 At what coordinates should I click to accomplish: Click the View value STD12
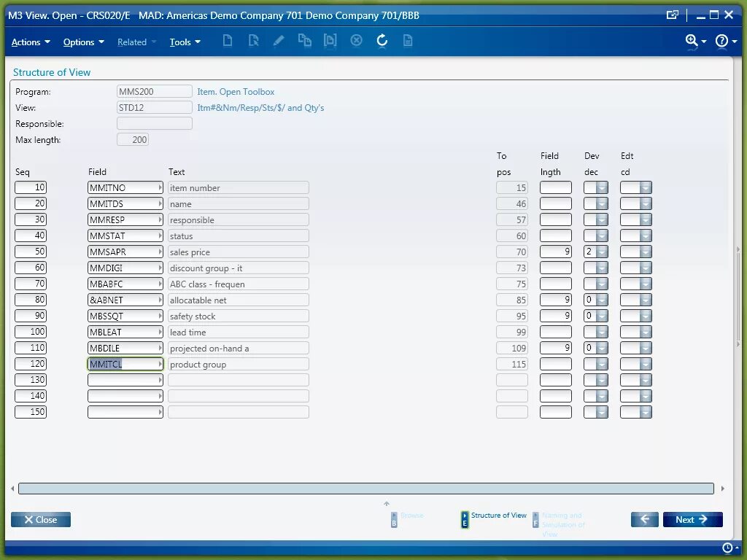point(155,108)
